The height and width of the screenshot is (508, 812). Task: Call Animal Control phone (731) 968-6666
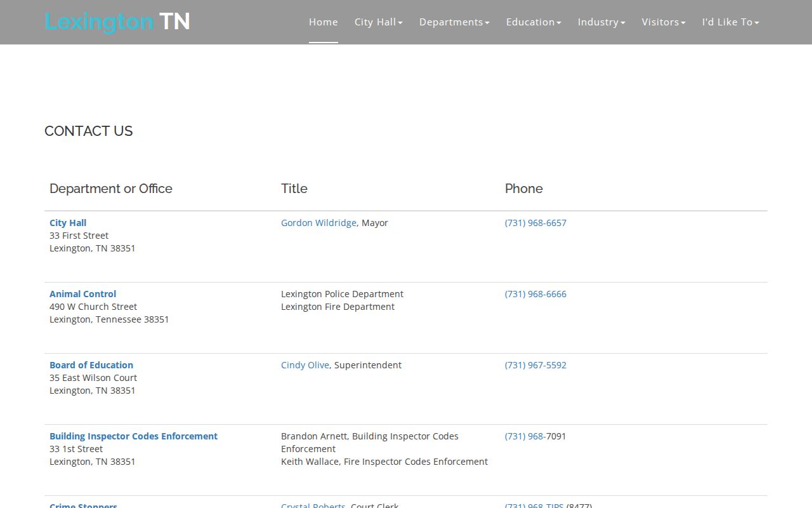[535, 294]
